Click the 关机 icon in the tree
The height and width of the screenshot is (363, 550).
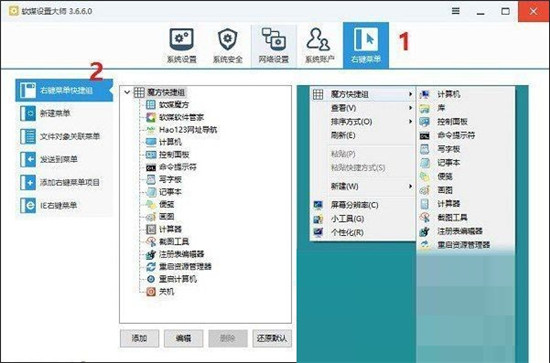coord(151,291)
